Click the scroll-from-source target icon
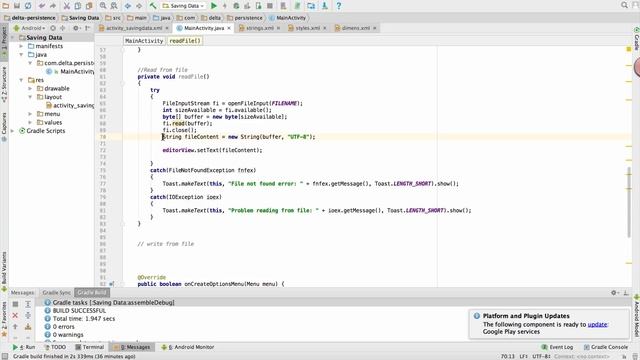 tap(53, 28)
